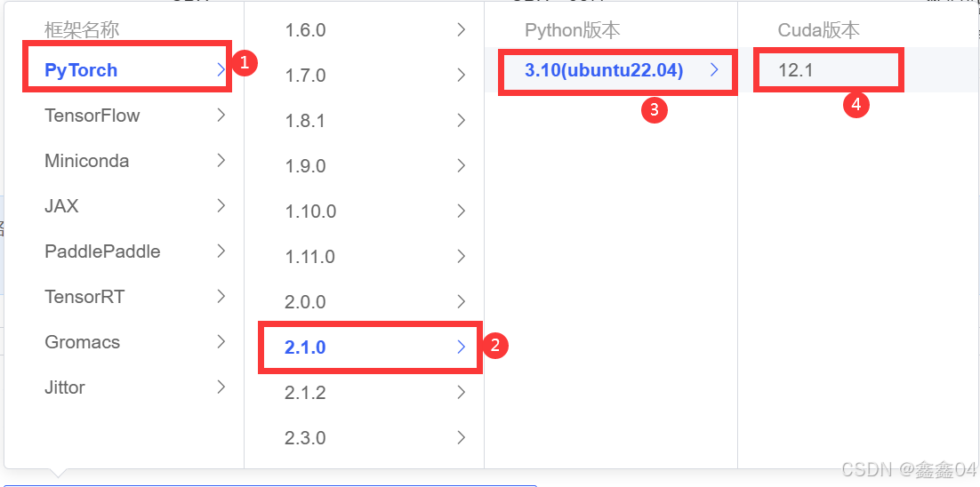Choose Miniconda from framework list

pyautogui.click(x=87, y=161)
